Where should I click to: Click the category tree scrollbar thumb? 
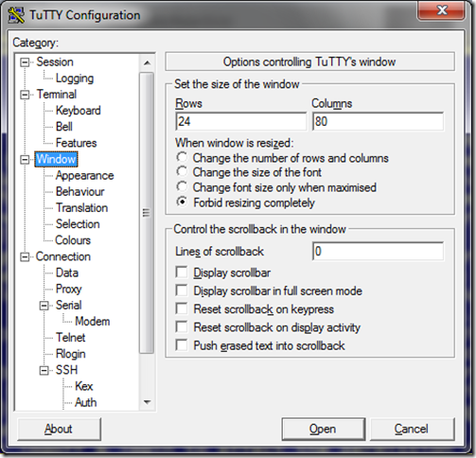coord(147,213)
